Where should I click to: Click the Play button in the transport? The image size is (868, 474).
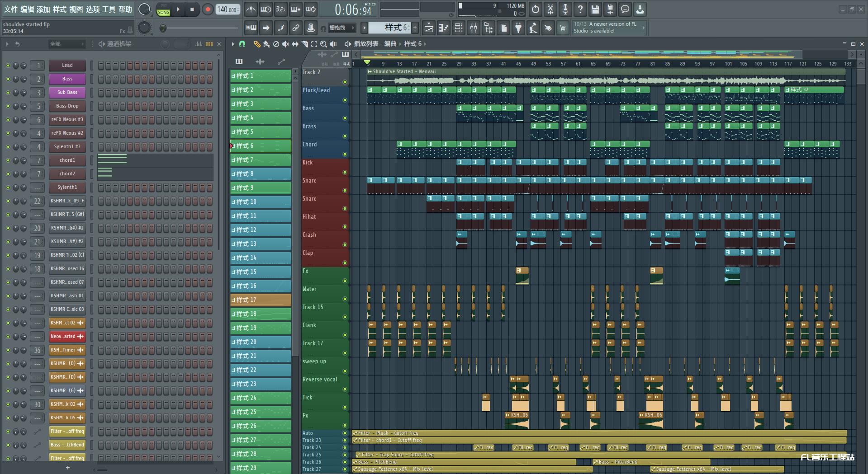point(178,9)
